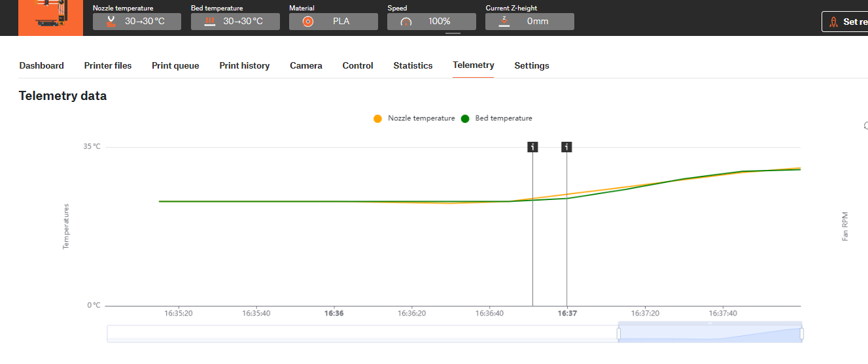Click the 35 °C axis label

click(92, 146)
